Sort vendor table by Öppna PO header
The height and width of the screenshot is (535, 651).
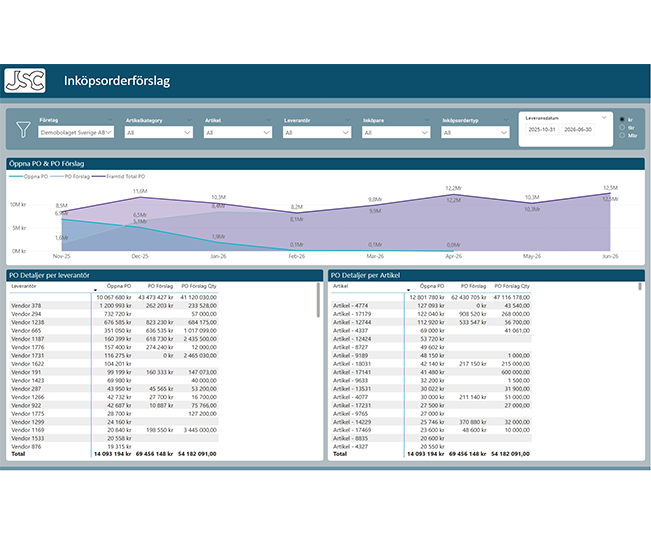[x=119, y=286]
